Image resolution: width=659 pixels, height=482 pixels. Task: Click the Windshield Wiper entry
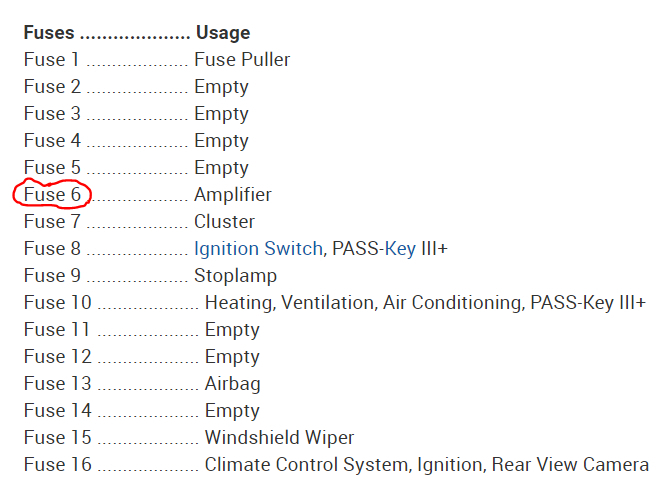click(279, 438)
